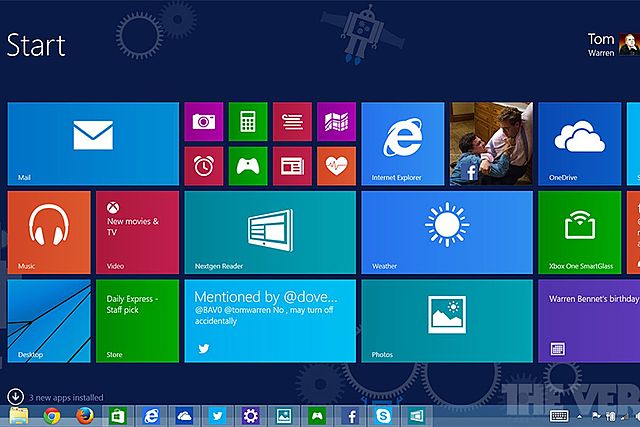This screenshot has height=427, width=640.
Task: Launch the Camera small tile
Action: pyautogui.click(x=204, y=121)
